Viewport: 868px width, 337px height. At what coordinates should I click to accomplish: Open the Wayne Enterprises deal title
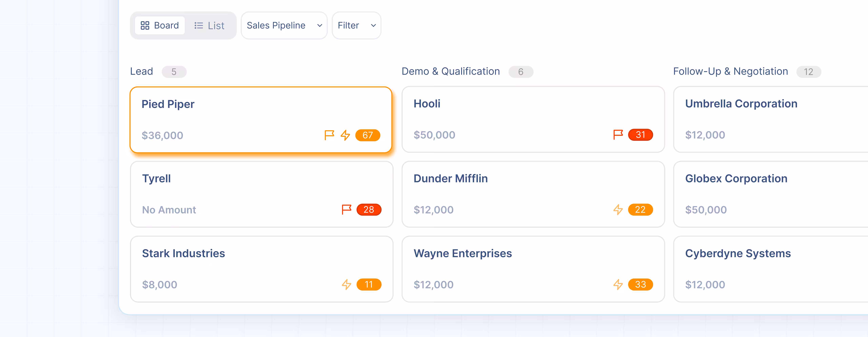point(463,253)
